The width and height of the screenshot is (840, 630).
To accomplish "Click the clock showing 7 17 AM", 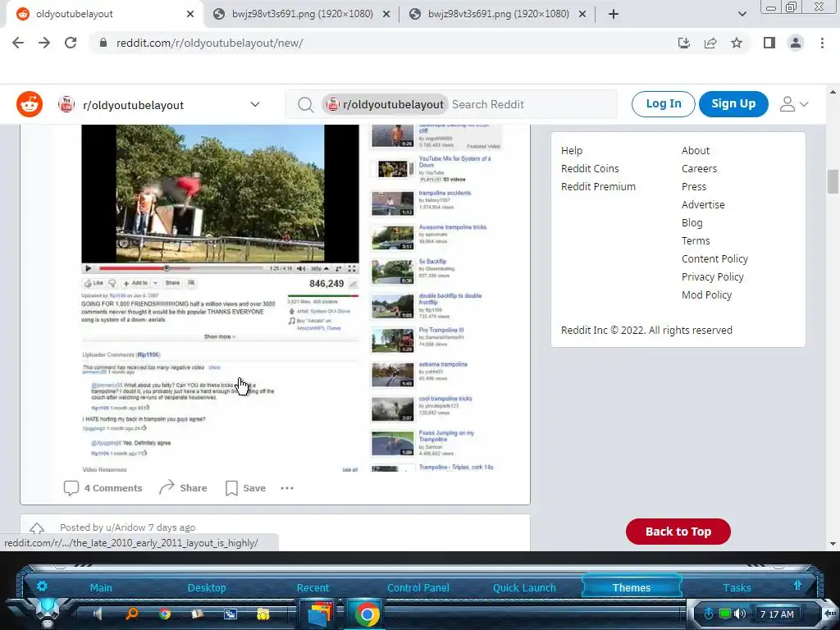I will [778, 614].
